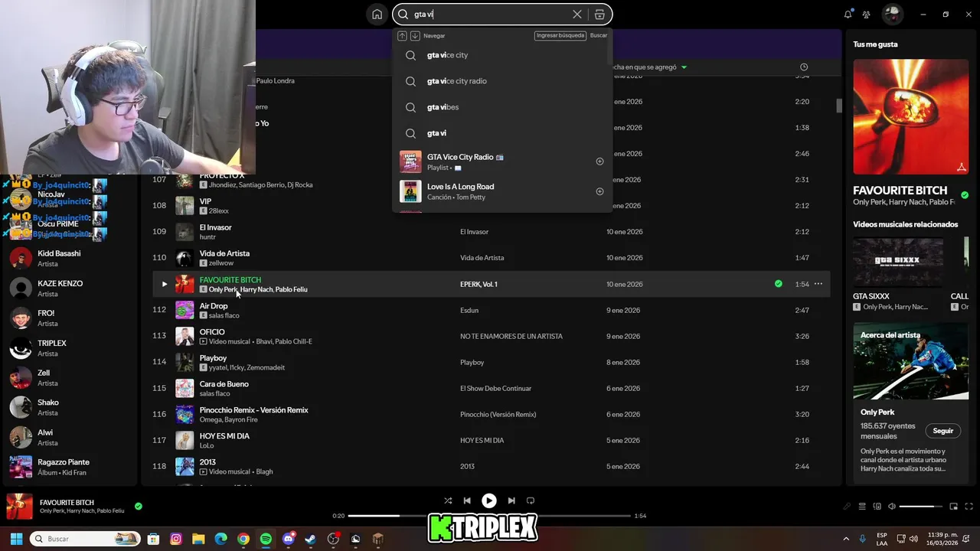Toggle shuffle playback

point(448,500)
